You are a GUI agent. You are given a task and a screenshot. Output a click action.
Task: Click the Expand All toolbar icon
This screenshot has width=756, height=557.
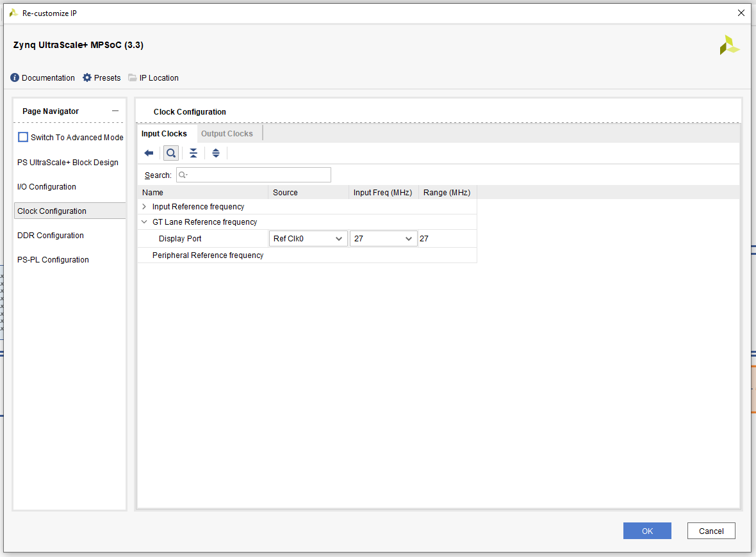216,153
